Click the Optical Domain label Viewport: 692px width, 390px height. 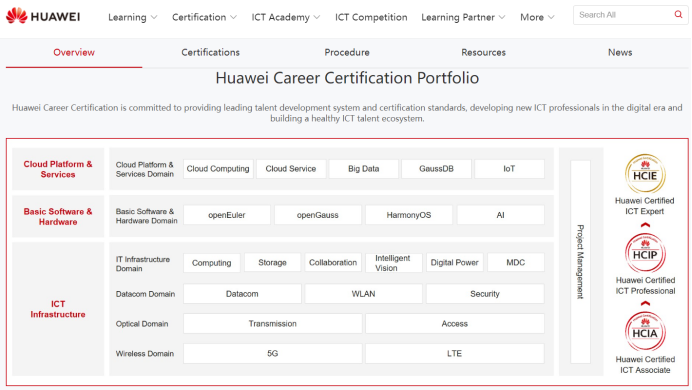point(142,324)
